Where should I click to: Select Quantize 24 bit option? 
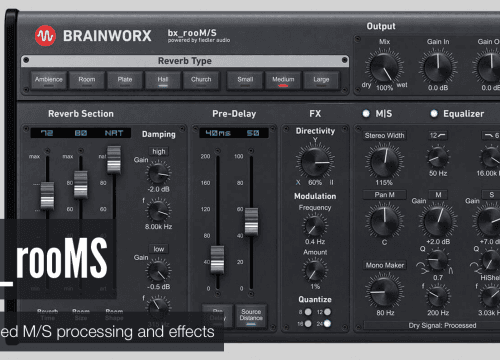click(x=327, y=323)
